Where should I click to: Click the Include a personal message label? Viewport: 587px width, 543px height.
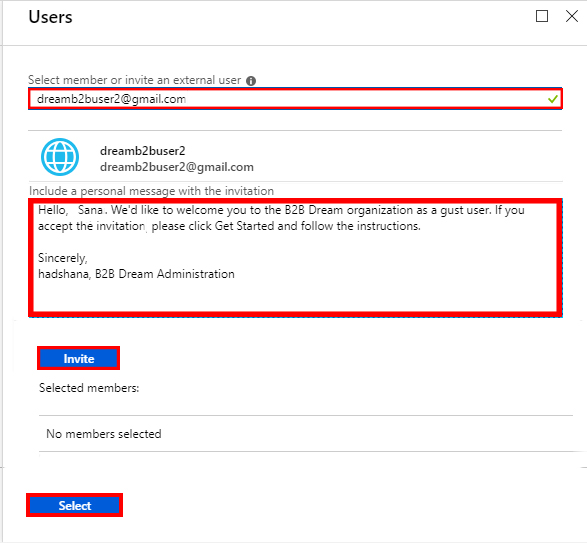[x=151, y=191]
